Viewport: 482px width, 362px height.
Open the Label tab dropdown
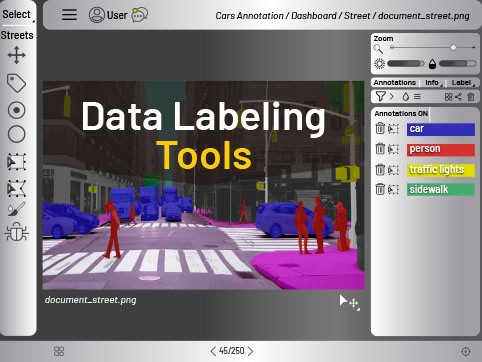tap(463, 83)
